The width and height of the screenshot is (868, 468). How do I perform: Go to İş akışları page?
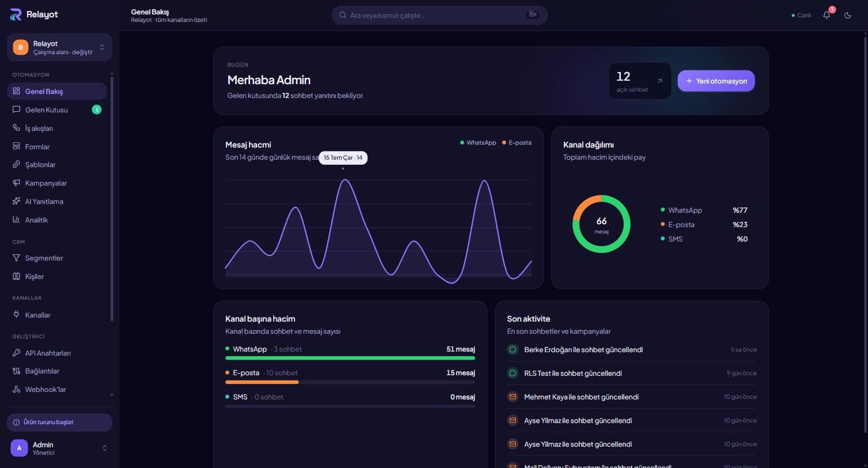click(57, 128)
